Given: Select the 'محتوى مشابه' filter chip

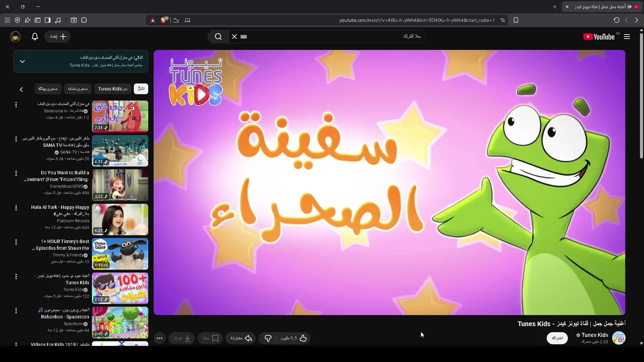Looking at the screenshot, I should pos(78,88).
